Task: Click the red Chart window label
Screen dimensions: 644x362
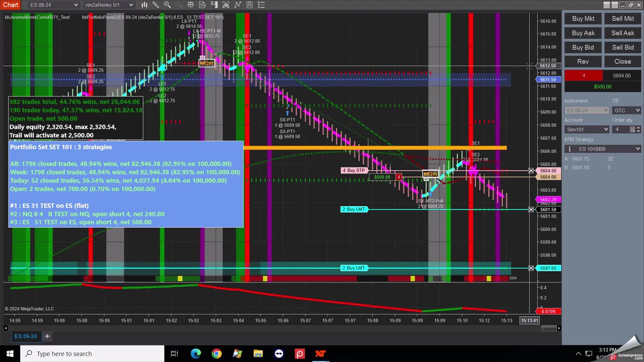Action: (x=11, y=5)
